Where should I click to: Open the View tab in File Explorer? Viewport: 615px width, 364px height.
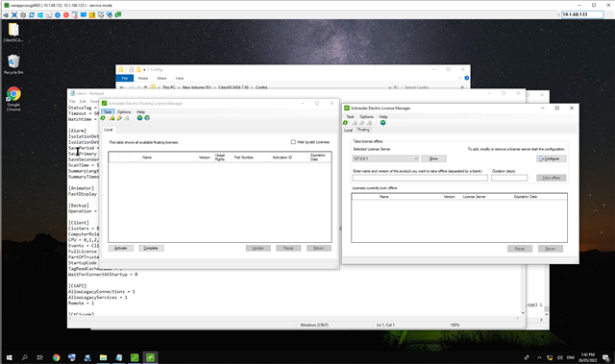180,78
